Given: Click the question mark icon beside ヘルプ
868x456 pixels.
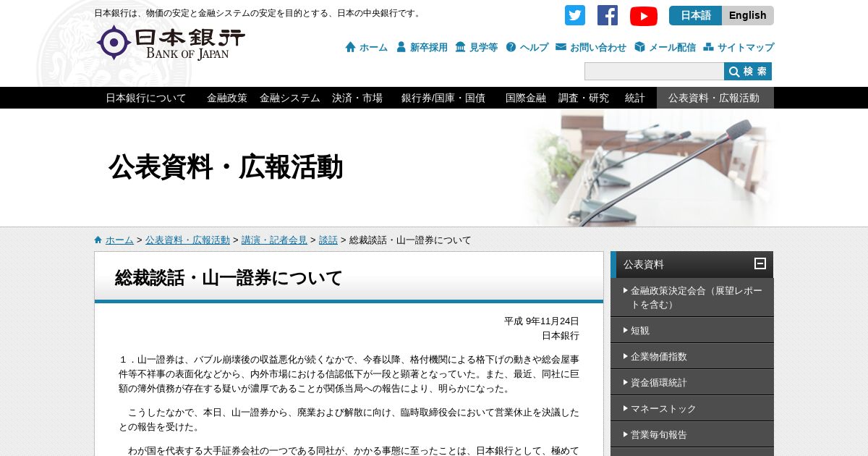Looking at the screenshot, I should click(x=511, y=47).
